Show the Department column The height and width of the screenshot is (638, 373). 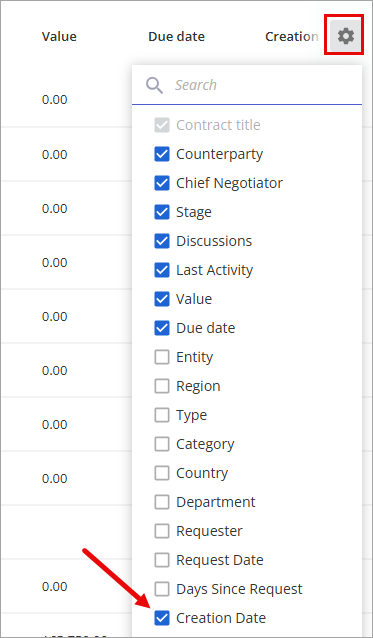(x=162, y=502)
